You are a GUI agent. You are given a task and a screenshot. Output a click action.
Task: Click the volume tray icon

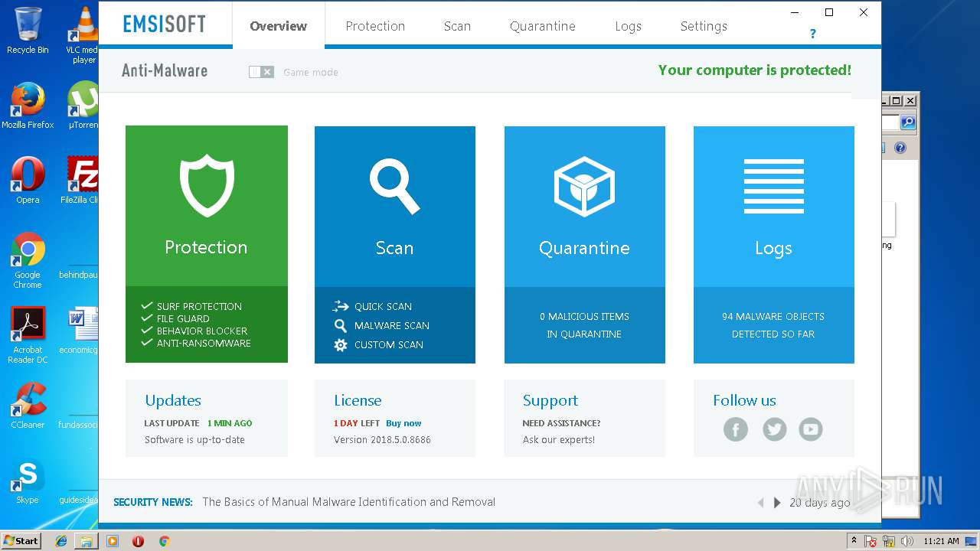click(907, 541)
